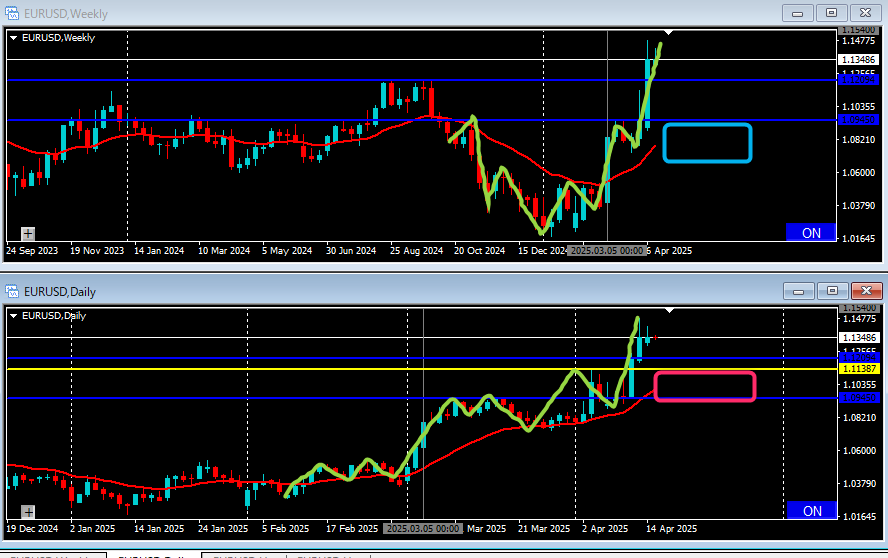Select the chart shift triangle on Weekly chart
Image resolution: width=888 pixels, height=558 pixels.
pyautogui.click(x=669, y=35)
